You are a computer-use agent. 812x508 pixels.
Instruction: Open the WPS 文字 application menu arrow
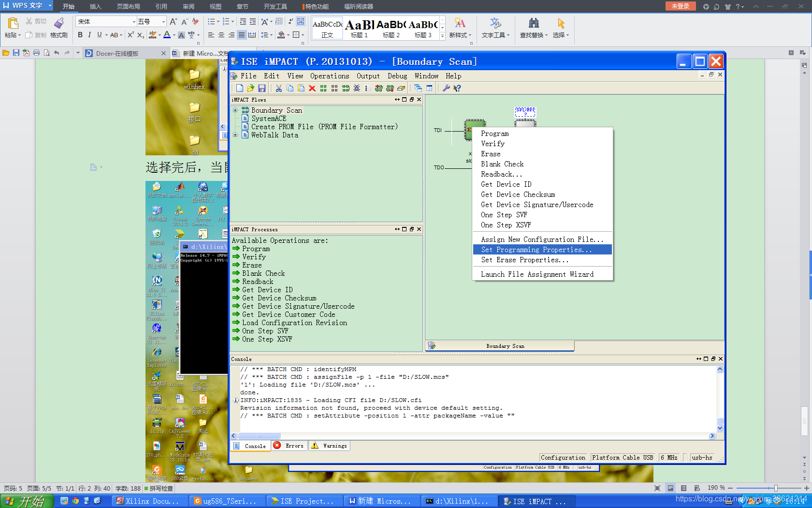50,5
